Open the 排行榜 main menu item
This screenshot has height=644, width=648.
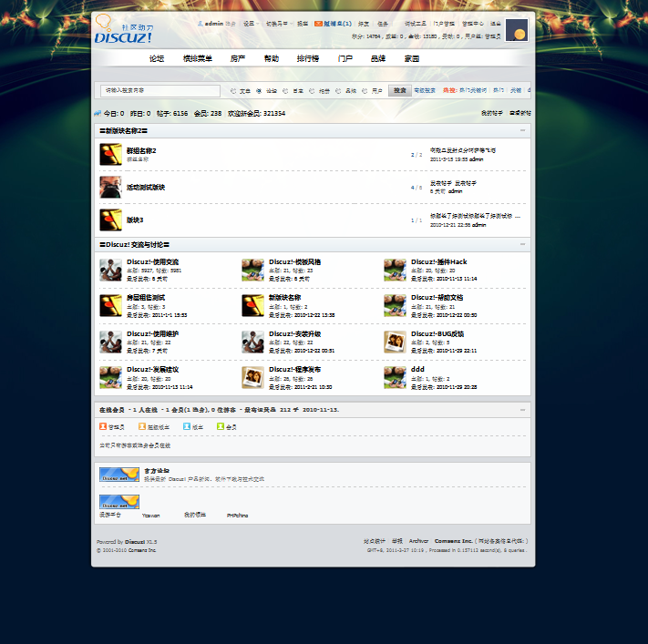tap(308, 58)
